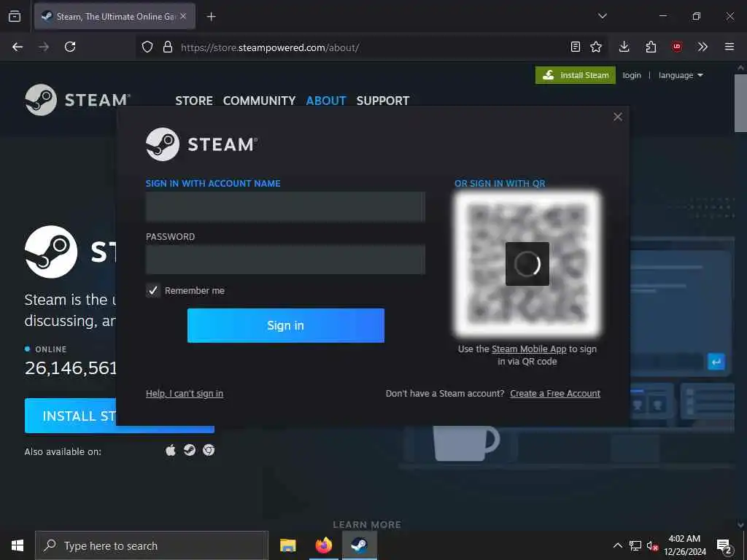Open the COMMUNITY menu item
The image size is (747, 560).
[259, 101]
